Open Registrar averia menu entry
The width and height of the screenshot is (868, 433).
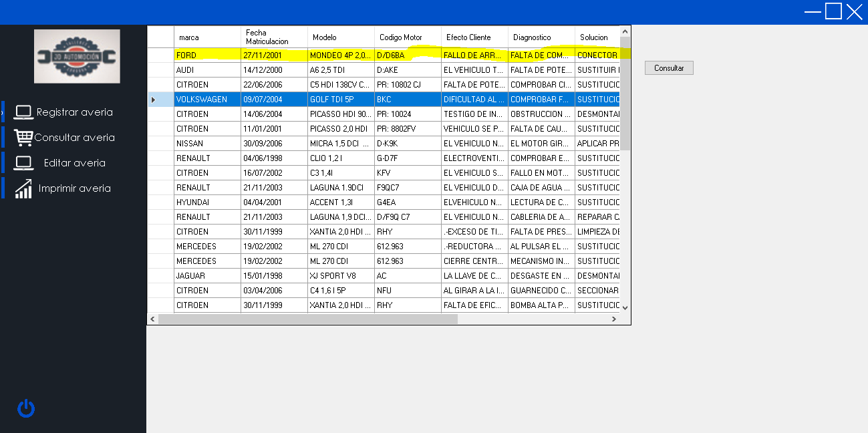[x=74, y=112]
